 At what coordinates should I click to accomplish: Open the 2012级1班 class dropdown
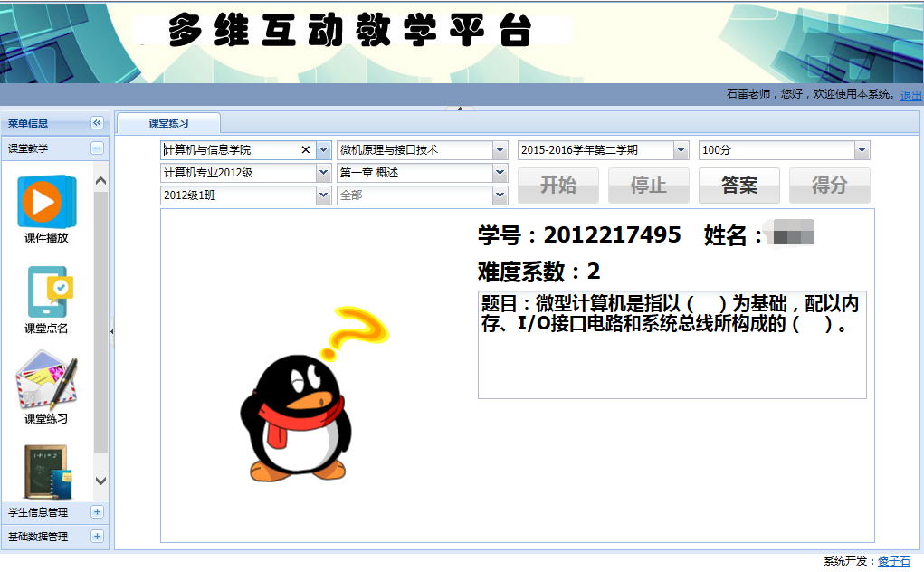(323, 195)
